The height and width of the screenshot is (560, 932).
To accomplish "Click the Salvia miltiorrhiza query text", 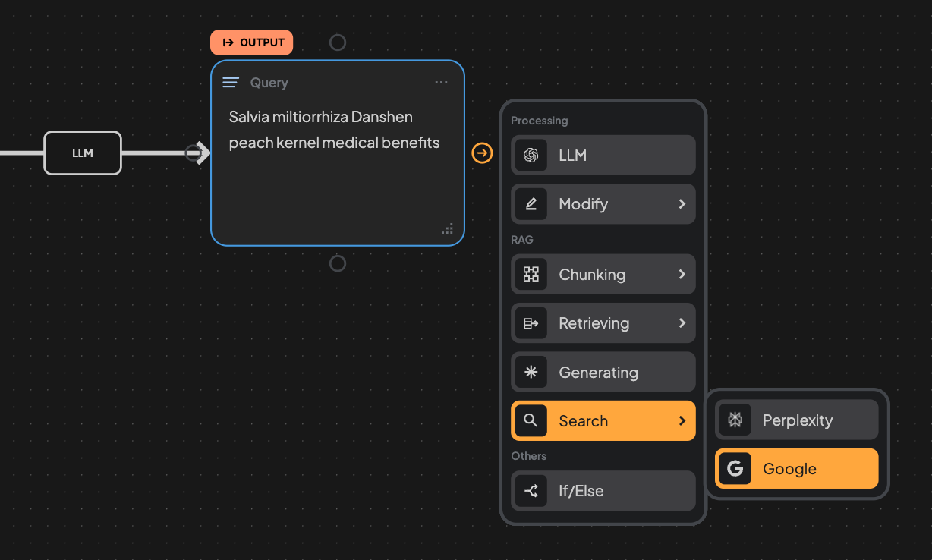I will tap(334, 130).
